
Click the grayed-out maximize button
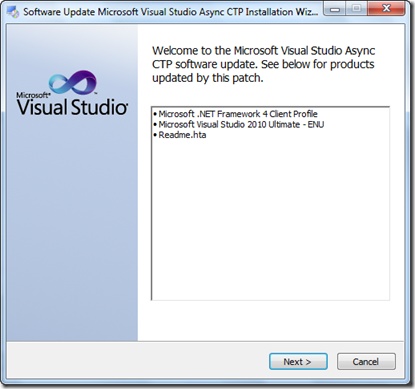356,9
